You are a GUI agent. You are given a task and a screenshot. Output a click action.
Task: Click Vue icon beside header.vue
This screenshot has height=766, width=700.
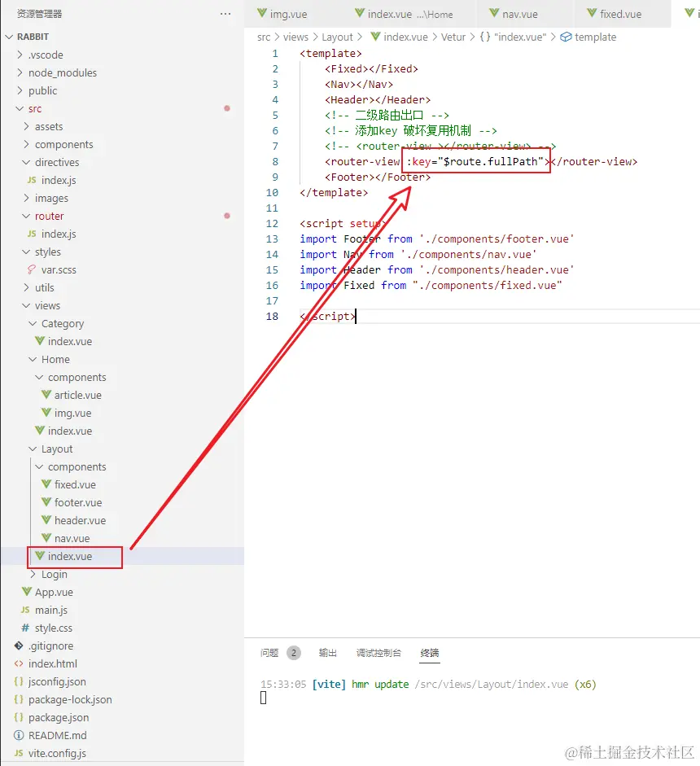pyautogui.click(x=46, y=520)
